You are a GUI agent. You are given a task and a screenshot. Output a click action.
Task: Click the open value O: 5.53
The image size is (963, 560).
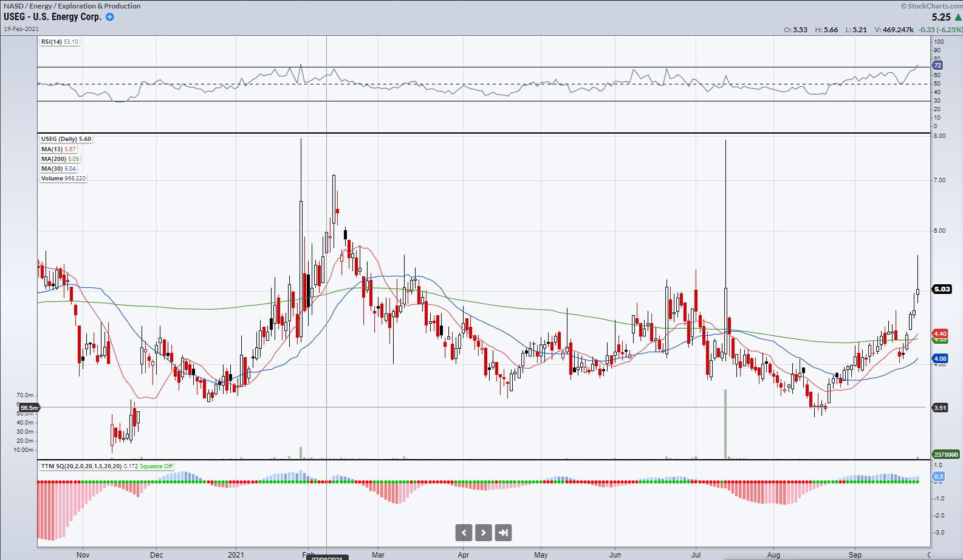click(x=796, y=29)
